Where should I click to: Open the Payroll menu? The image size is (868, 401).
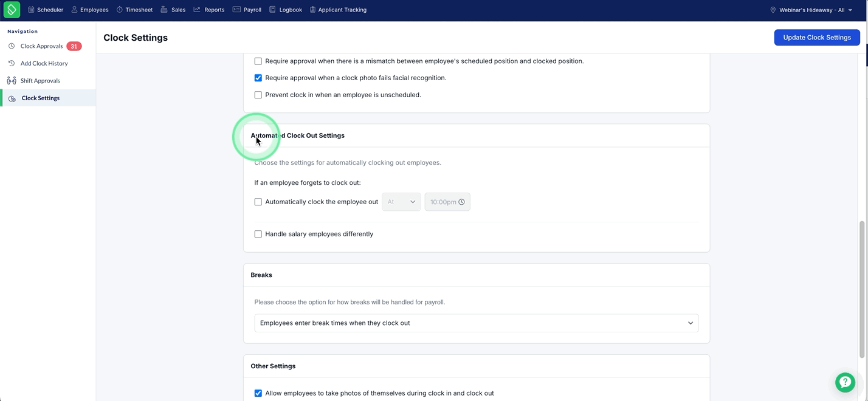247,10
